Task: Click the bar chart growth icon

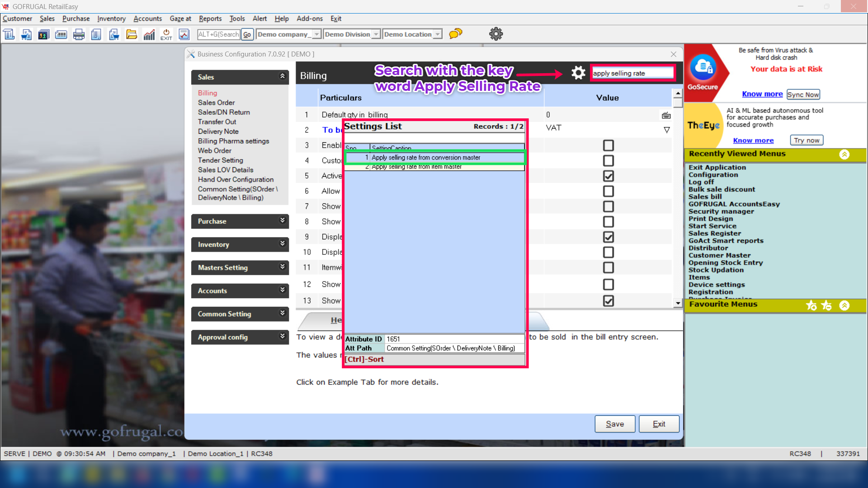Action: pyautogui.click(x=149, y=34)
